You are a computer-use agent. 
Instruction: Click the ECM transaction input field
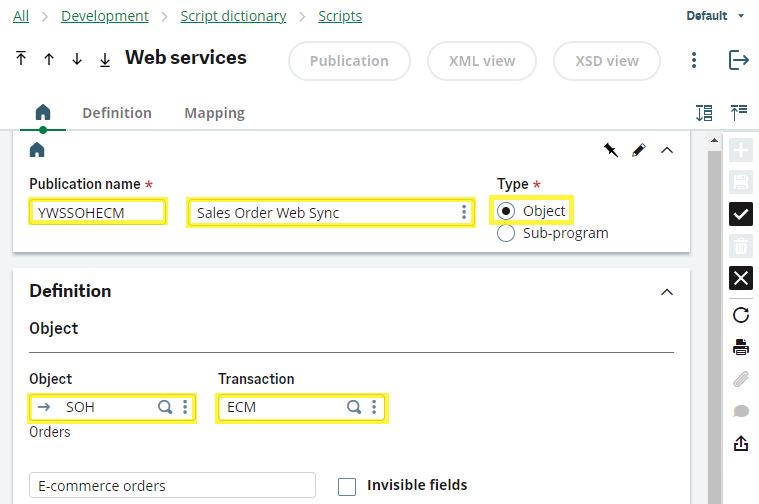point(302,407)
